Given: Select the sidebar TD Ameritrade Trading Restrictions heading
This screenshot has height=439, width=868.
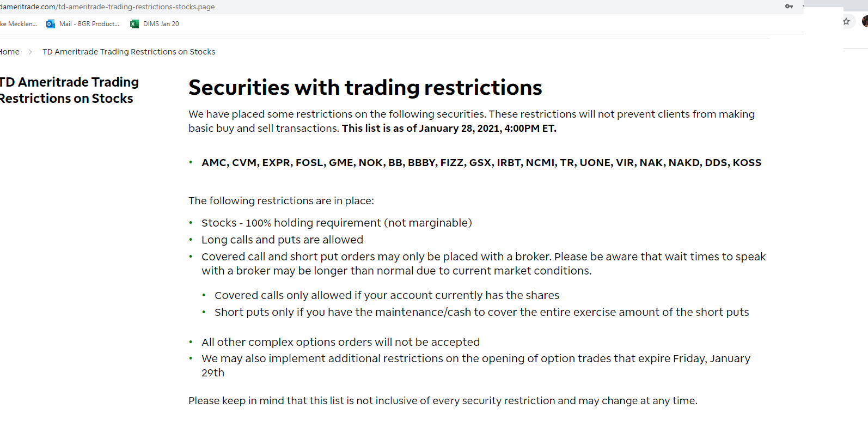Looking at the screenshot, I should click(69, 90).
